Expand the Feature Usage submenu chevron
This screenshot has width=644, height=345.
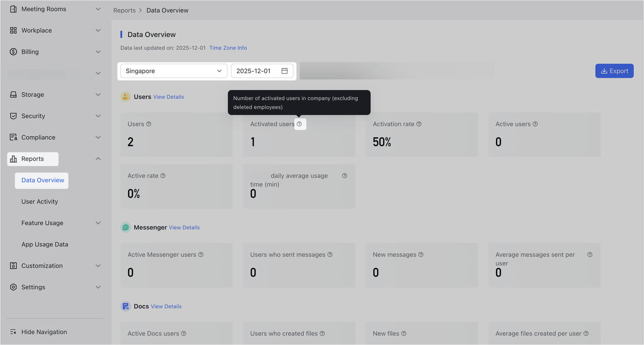click(98, 223)
